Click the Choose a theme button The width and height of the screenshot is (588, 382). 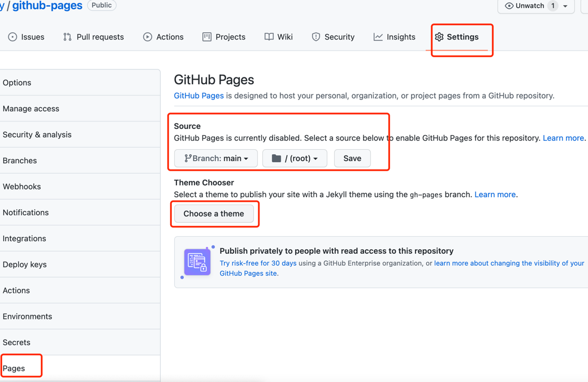click(214, 214)
